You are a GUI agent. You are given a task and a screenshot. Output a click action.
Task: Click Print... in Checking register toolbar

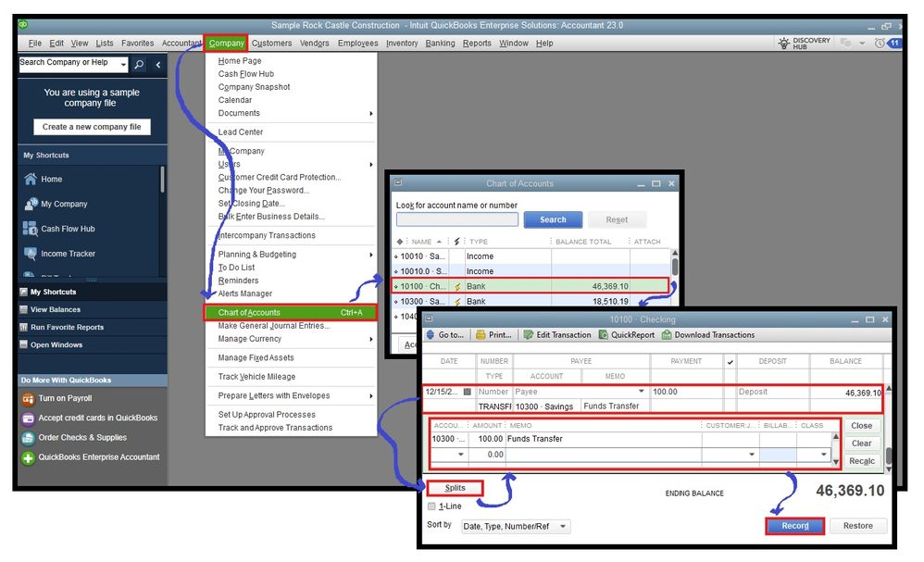point(493,334)
